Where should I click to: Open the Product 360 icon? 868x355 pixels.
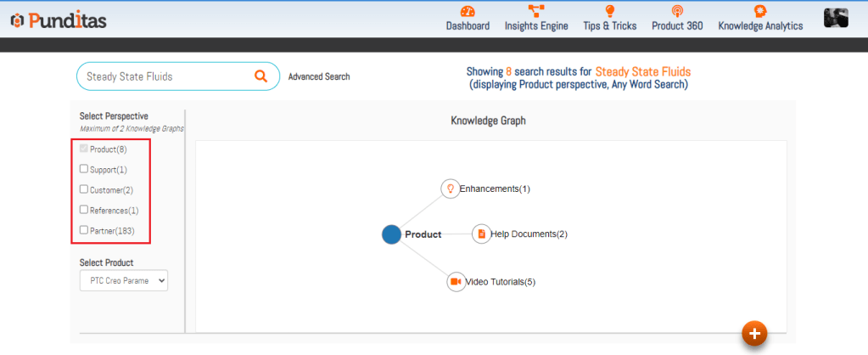coord(676,11)
